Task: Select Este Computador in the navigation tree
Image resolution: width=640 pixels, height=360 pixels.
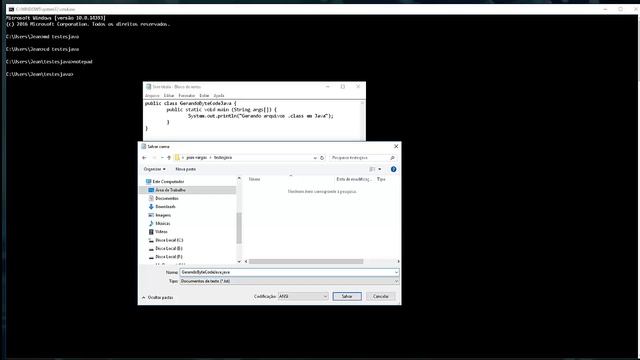Action: click(x=168, y=182)
